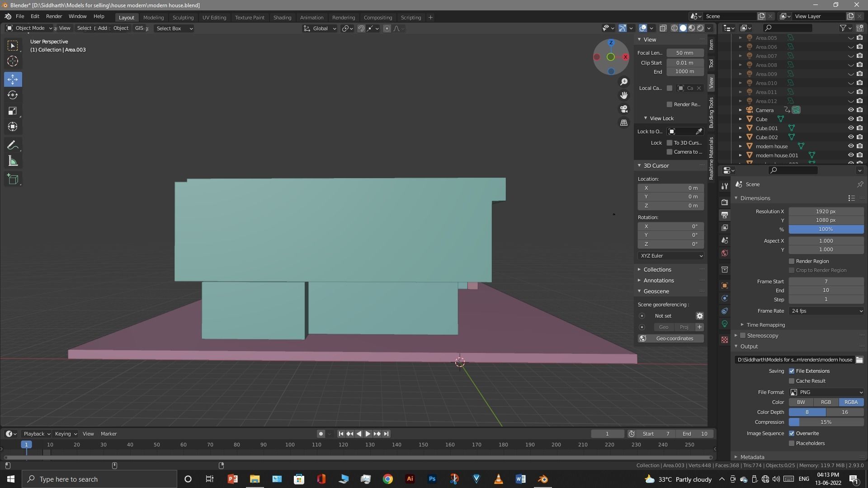Open File Format PNG dropdown
This screenshot has width=868, height=488.
pos(826,392)
